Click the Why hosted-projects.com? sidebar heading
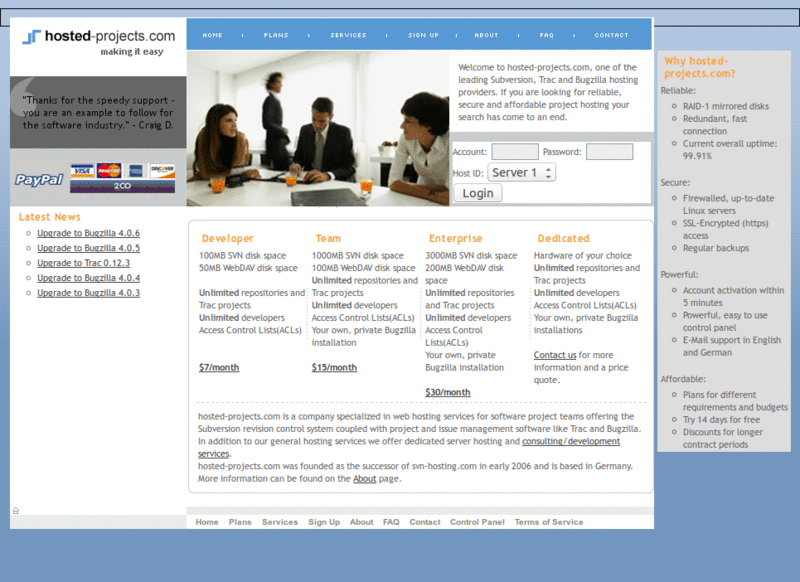The height and width of the screenshot is (582, 800). click(699, 67)
